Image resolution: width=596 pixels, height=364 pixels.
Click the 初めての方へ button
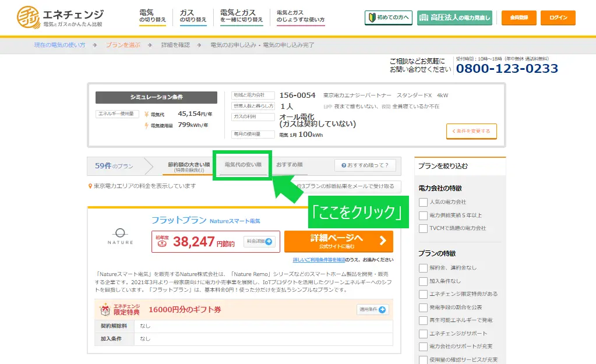coord(389,17)
